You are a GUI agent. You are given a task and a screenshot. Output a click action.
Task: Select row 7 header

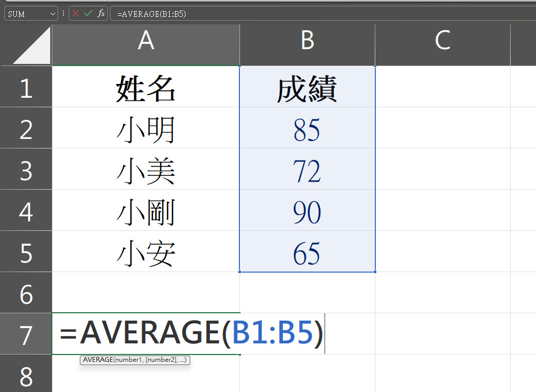[x=26, y=333]
